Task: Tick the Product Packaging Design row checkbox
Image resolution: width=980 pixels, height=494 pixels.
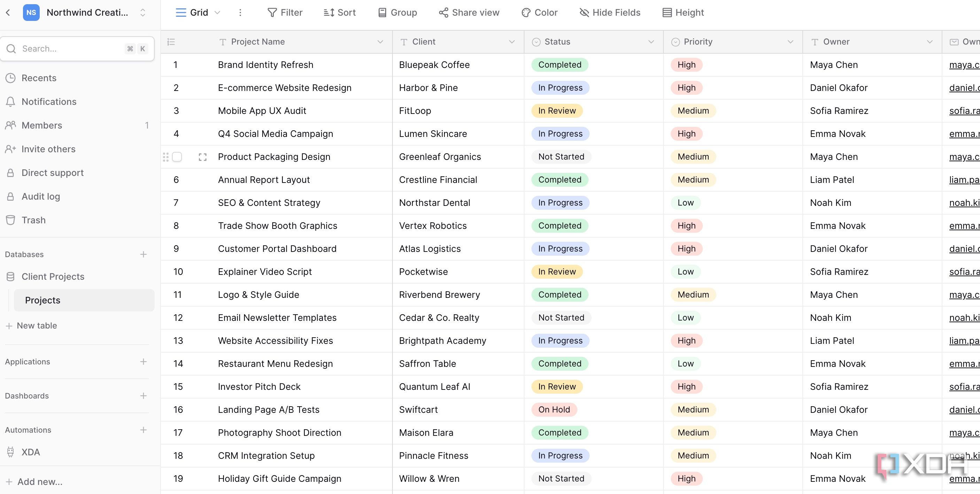Action: pos(177,157)
